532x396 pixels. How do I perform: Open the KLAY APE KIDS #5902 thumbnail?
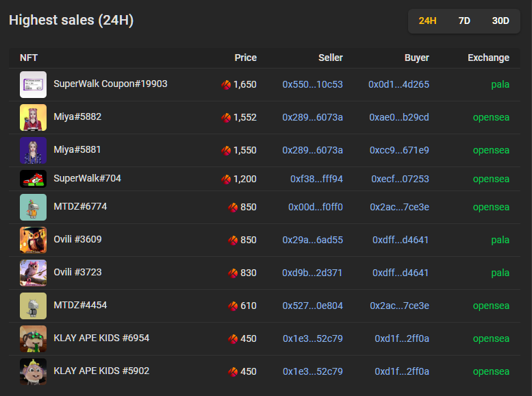(x=33, y=372)
